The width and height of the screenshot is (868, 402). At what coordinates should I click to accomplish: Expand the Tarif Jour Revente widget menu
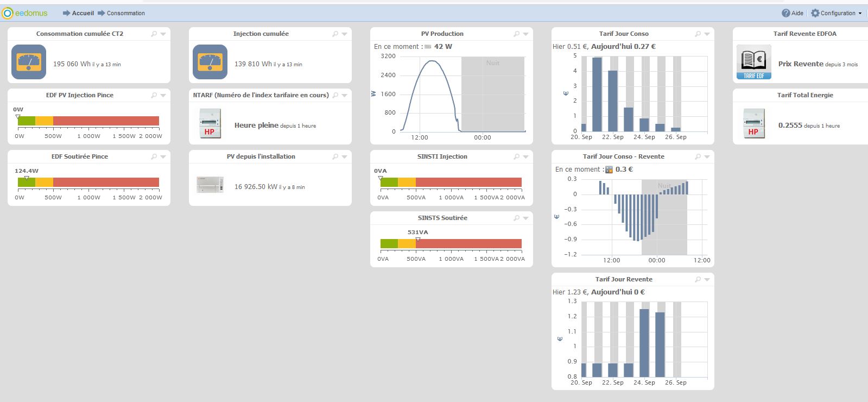click(707, 280)
